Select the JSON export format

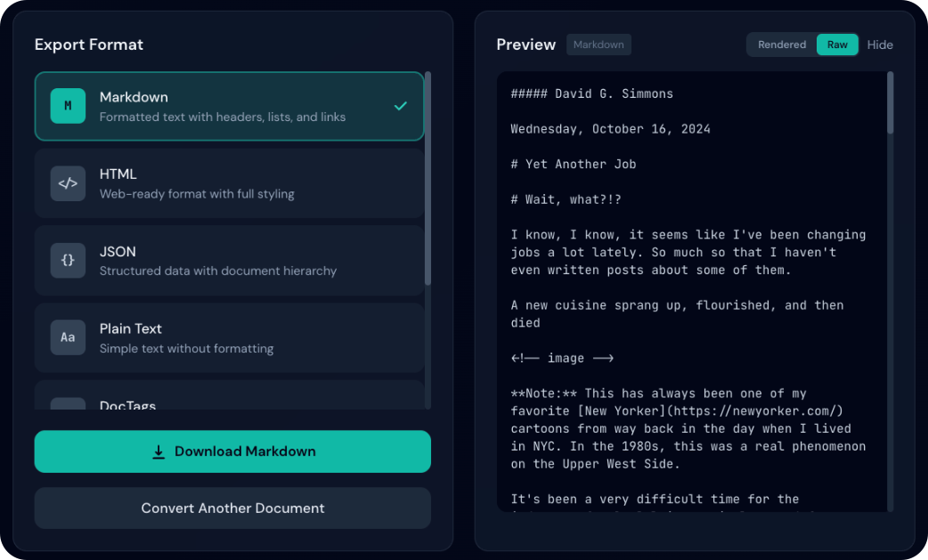pyautogui.click(x=229, y=261)
